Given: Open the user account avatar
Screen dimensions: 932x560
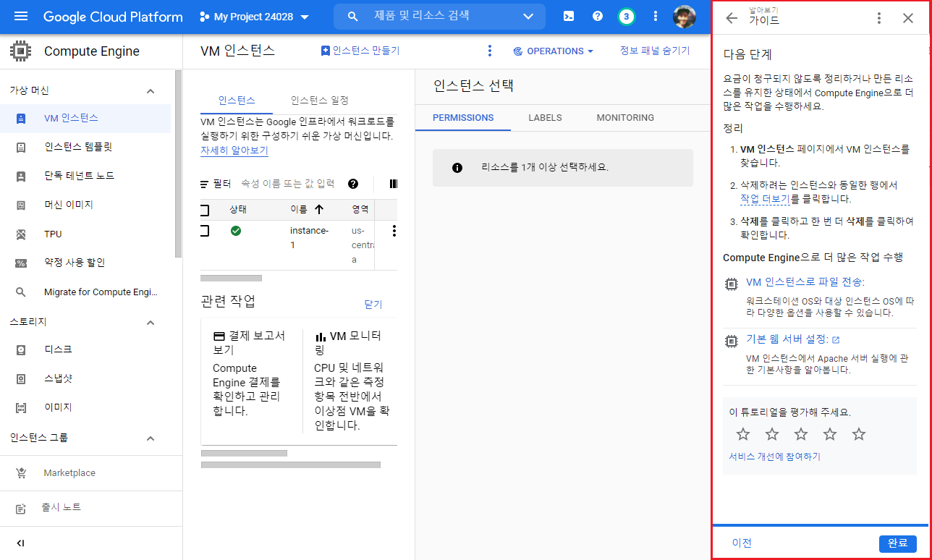Looking at the screenshot, I should pos(685,17).
